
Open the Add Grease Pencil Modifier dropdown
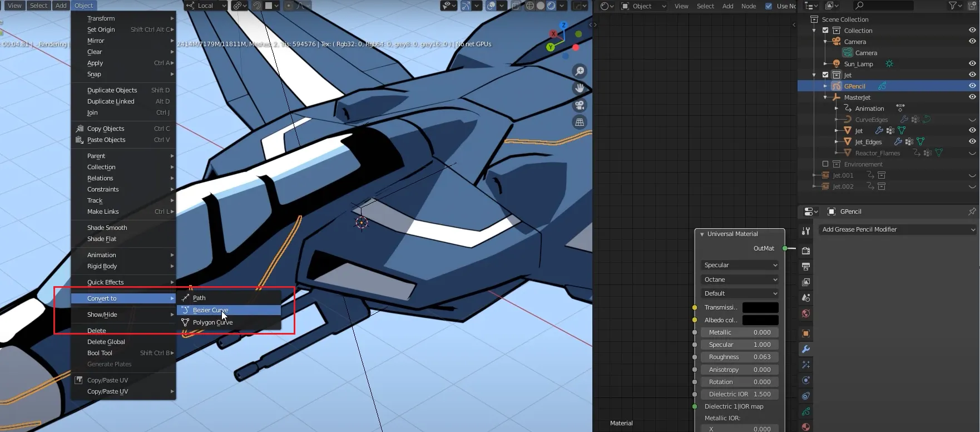pyautogui.click(x=898, y=229)
